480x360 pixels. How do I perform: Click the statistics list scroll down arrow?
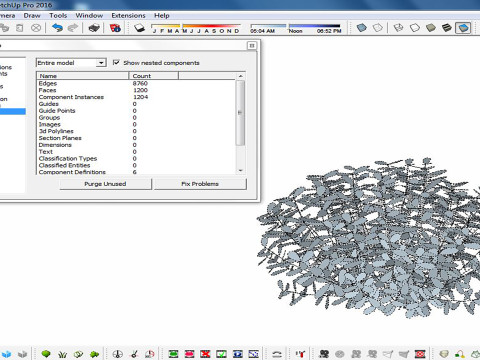[x=240, y=170]
